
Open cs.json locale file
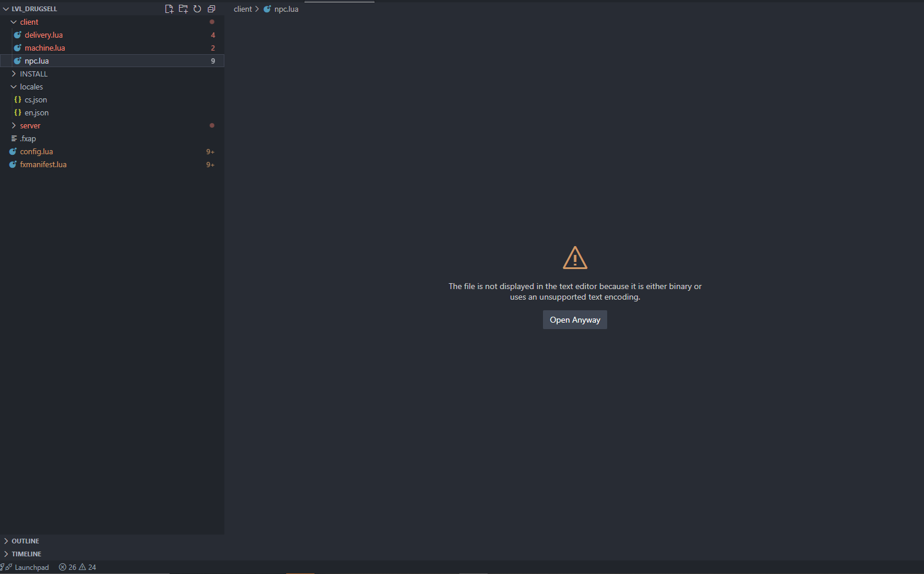[112, 99]
